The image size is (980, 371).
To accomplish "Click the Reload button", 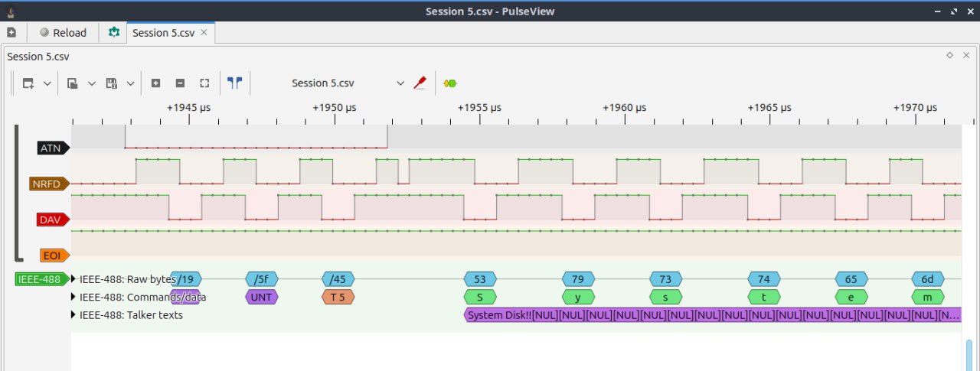I will (63, 33).
